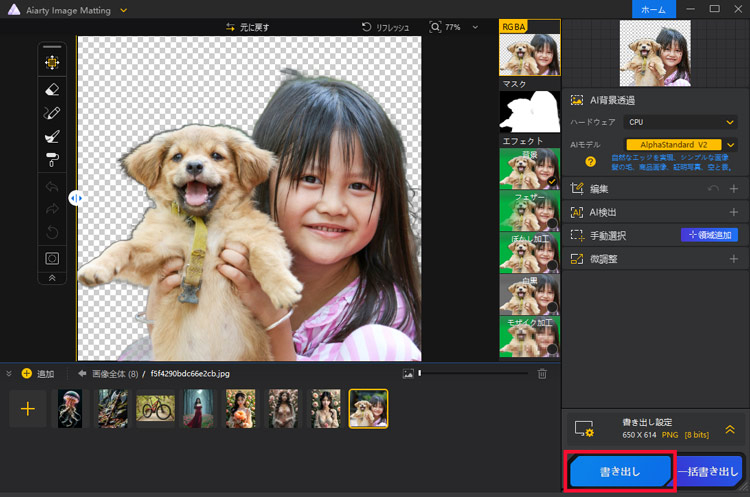Expand the AI検出 section with plus
750x497 pixels.
tap(734, 212)
